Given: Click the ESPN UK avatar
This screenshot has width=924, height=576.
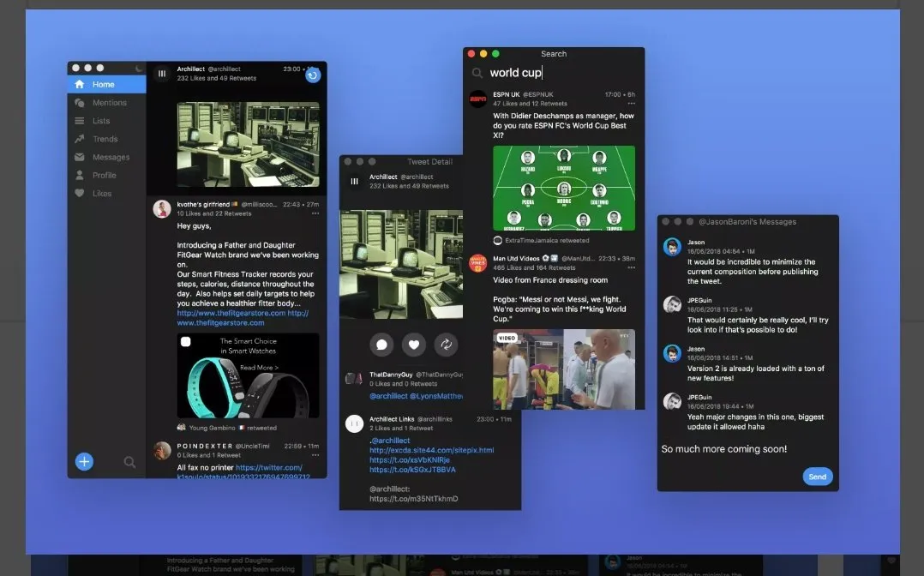Looking at the screenshot, I should pos(478,99).
